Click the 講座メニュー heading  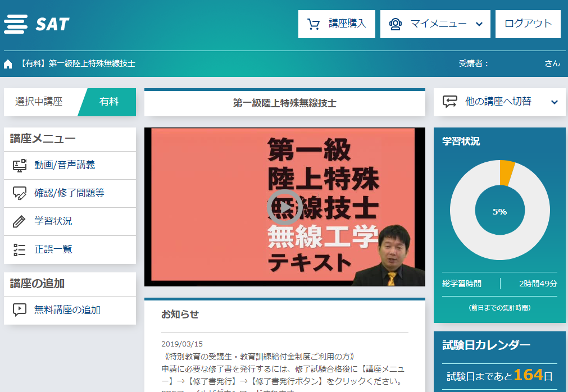click(x=43, y=139)
